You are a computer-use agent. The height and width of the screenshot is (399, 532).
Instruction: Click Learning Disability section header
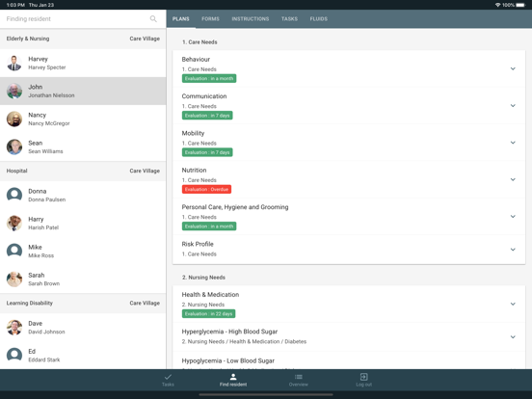[x=83, y=304]
